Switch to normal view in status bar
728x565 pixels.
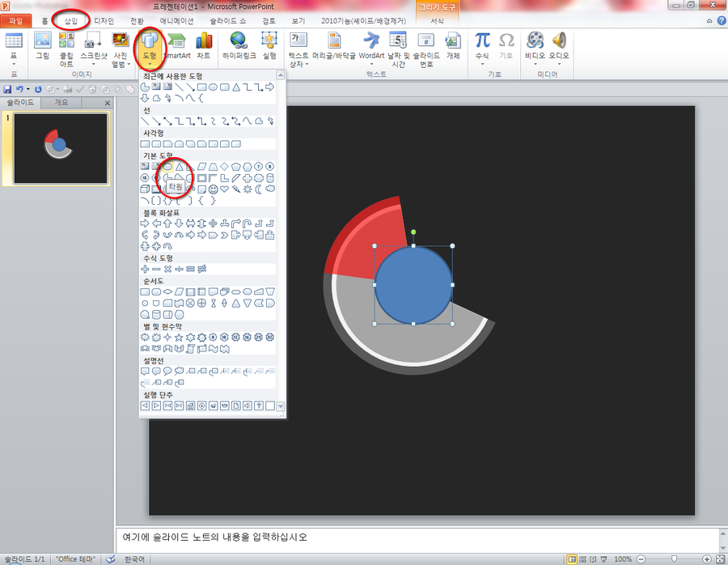tap(573, 559)
